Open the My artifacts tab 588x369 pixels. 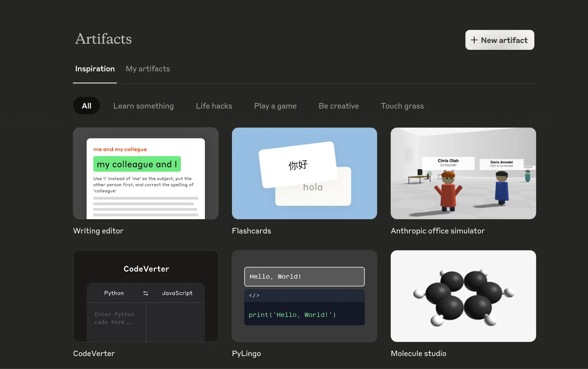pyautogui.click(x=148, y=69)
